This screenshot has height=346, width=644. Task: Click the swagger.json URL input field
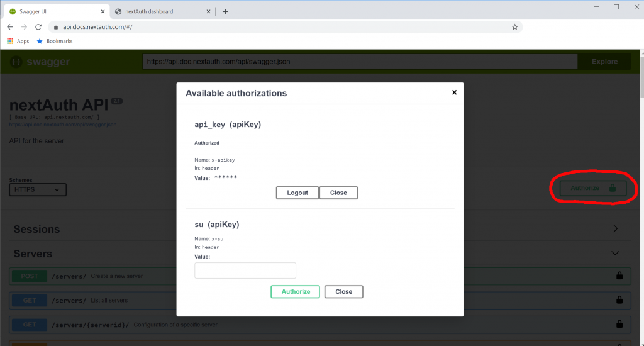[x=360, y=62]
